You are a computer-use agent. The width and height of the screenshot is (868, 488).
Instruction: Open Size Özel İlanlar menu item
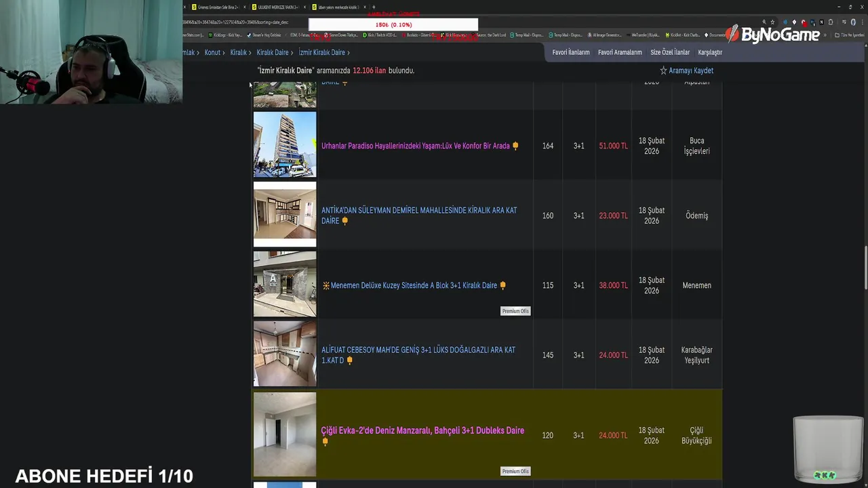click(x=670, y=52)
